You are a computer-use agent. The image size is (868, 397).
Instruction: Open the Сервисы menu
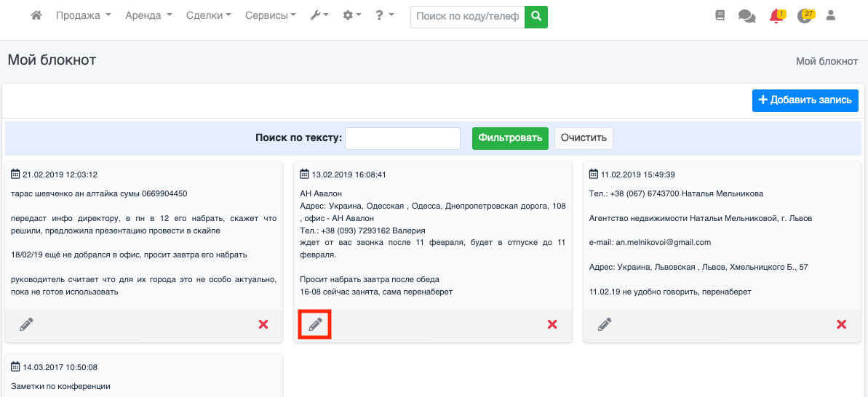click(x=270, y=15)
